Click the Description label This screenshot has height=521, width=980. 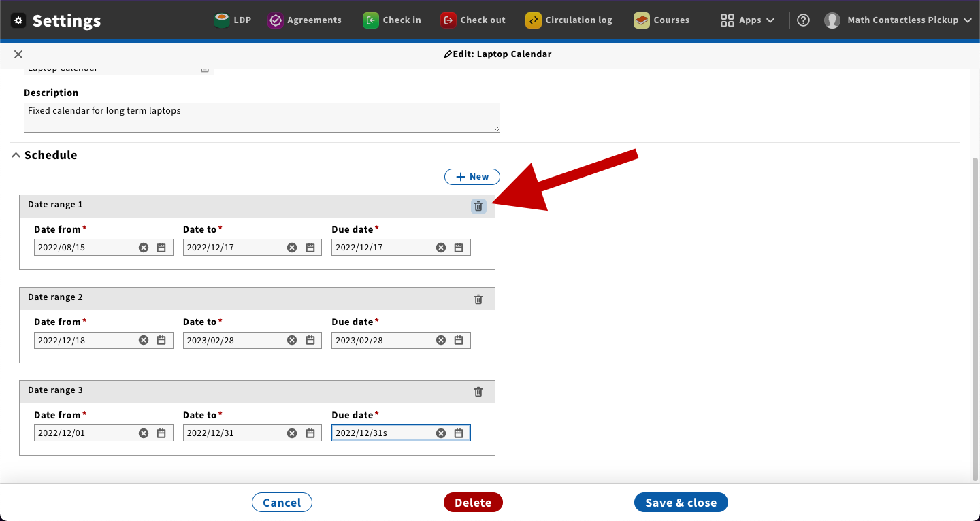point(51,93)
